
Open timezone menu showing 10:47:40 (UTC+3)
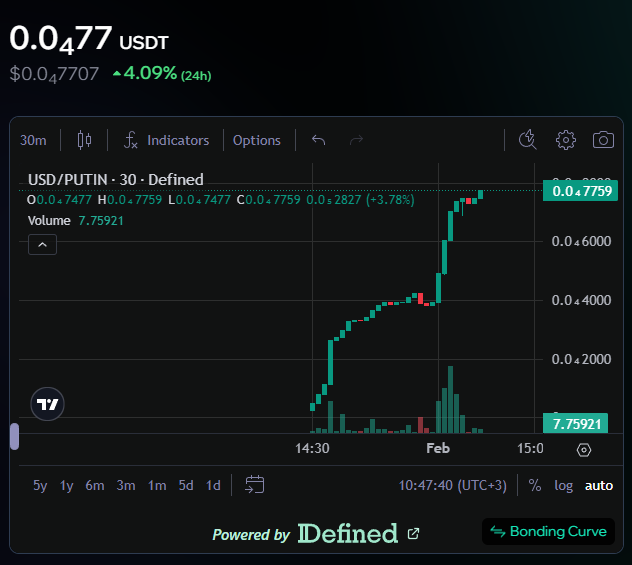point(452,485)
